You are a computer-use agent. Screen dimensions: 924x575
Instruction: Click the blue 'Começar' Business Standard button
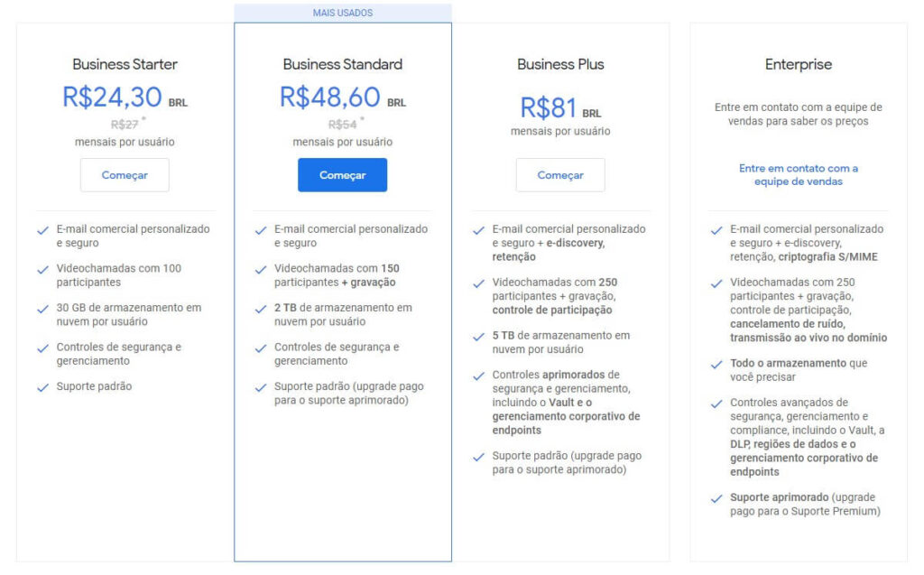pyautogui.click(x=343, y=175)
